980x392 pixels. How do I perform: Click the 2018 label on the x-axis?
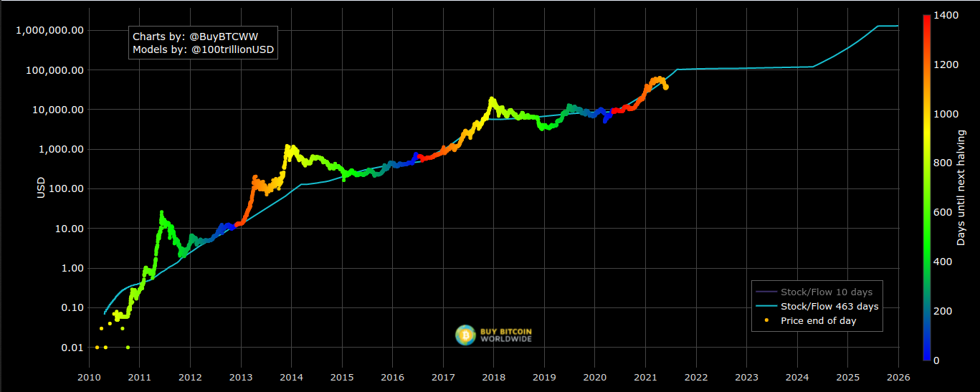pos(493,378)
